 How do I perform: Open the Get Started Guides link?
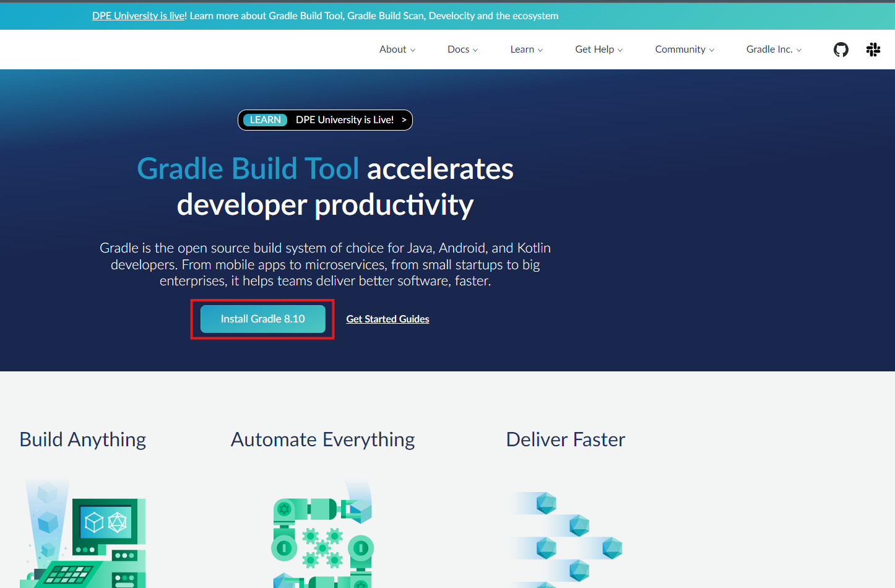387,319
